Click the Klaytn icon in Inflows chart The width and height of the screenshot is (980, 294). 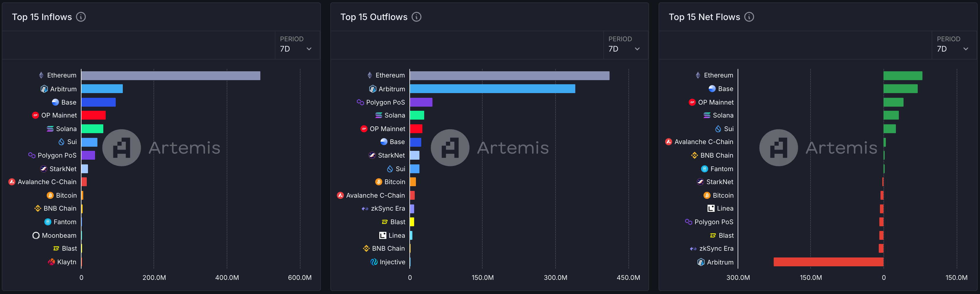pos(51,262)
